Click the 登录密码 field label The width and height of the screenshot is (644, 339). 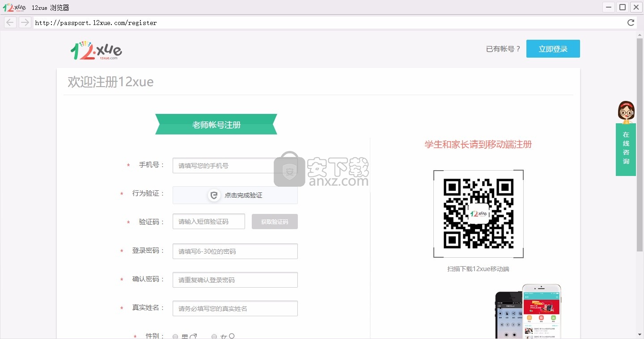tap(148, 251)
